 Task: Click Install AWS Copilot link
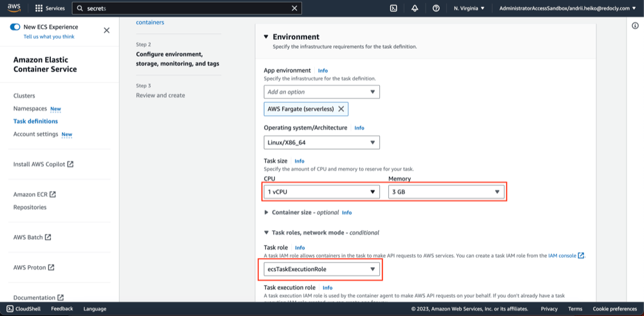[39, 164]
